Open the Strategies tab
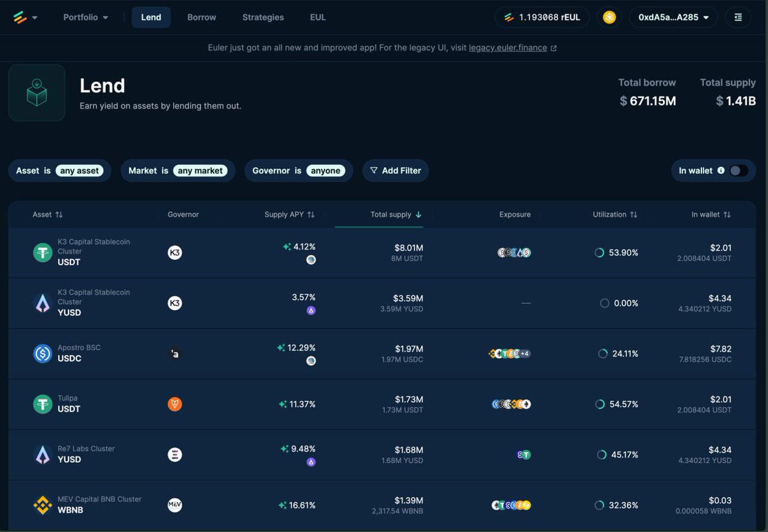Image resolution: width=768 pixels, height=532 pixels. (x=263, y=17)
